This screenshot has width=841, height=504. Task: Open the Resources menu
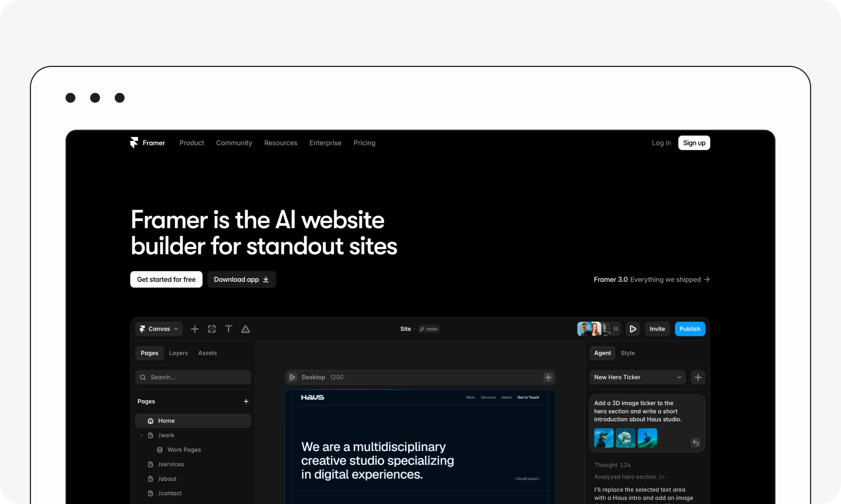click(281, 143)
